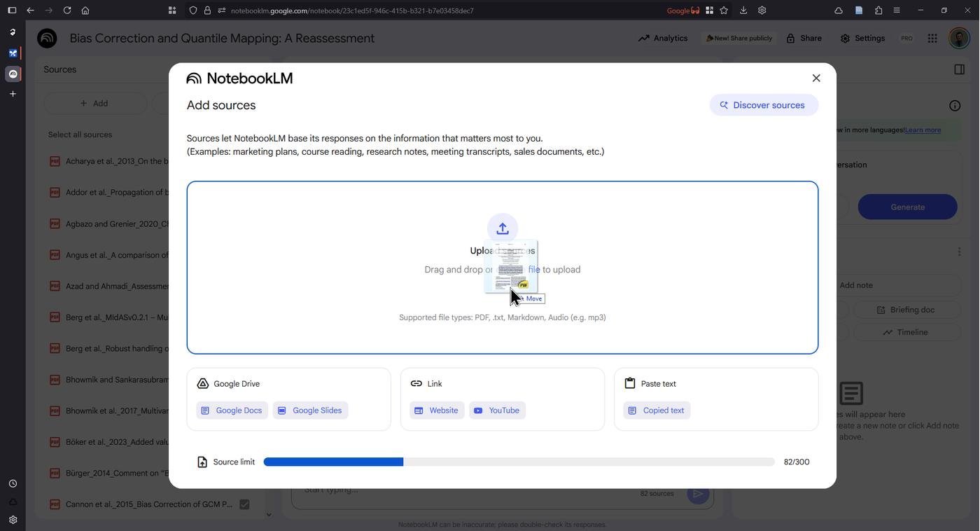Open the notes three-dot menu

pyautogui.click(x=959, y=251)
